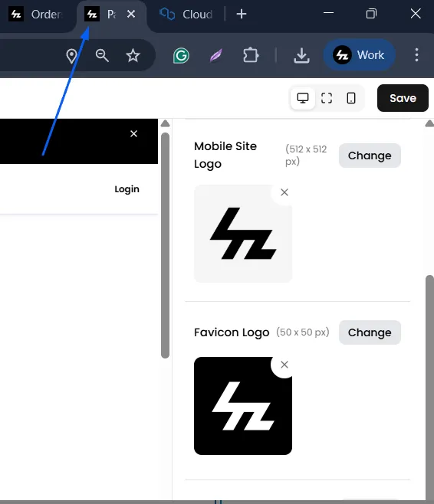Open the purple feather extension
434x504 pixels.
click(x=216, y=56)
